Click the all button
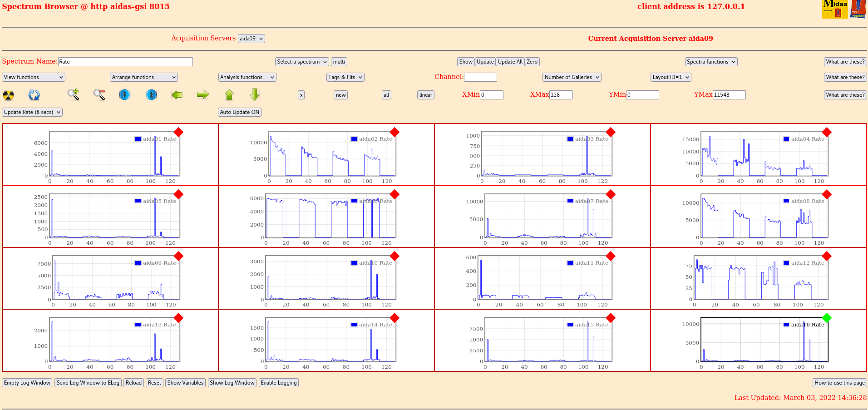This screenshot has width=868, height=410. pos(386,95)
